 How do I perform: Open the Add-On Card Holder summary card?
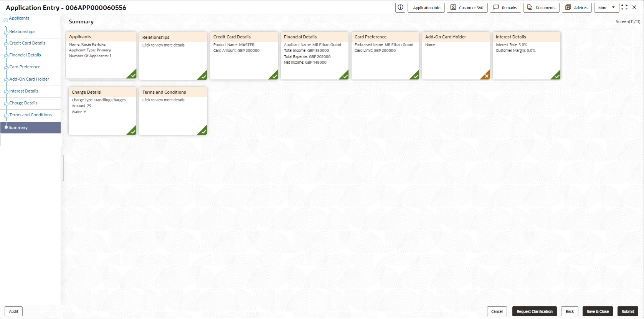tap(456, 56)
